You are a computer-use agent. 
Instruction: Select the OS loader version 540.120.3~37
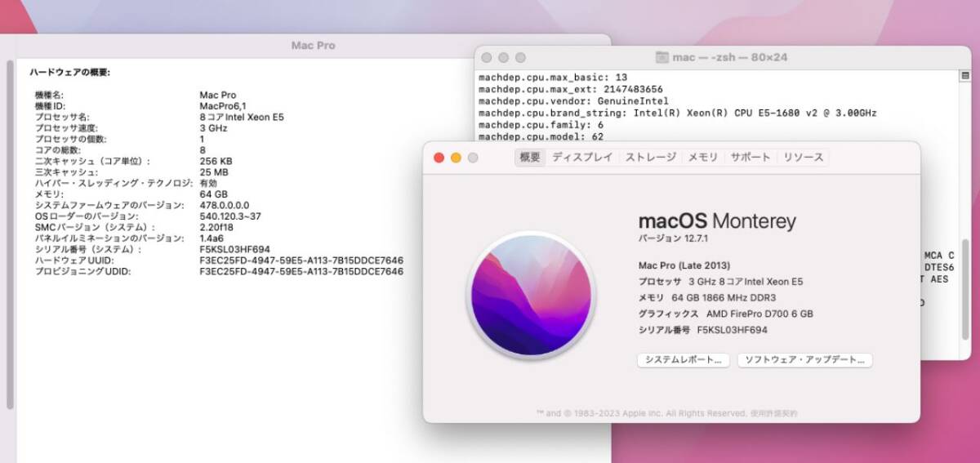[x=230, y=216]
